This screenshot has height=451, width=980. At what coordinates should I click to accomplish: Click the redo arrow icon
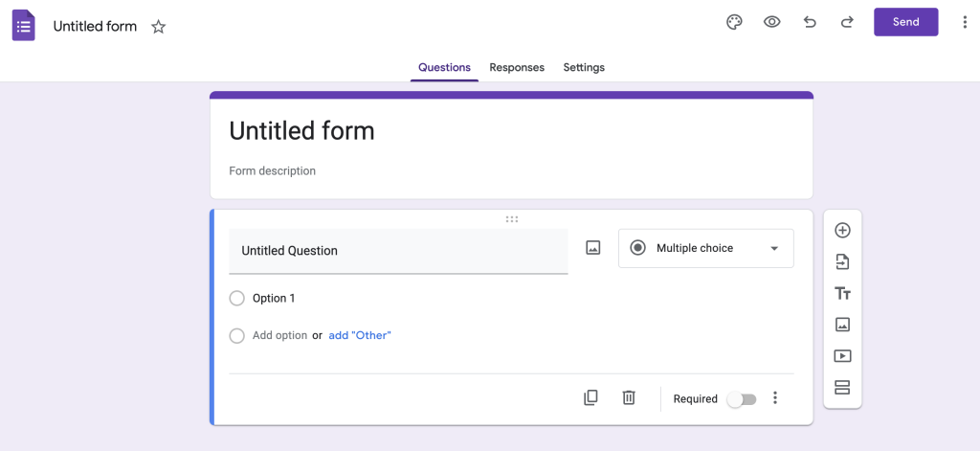click(846, 23)
